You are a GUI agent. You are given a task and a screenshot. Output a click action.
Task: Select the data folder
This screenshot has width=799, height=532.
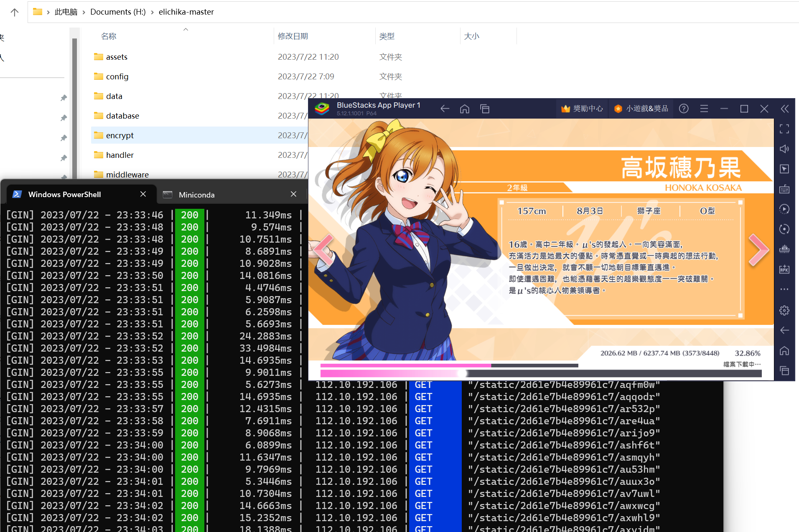point(114,96)
